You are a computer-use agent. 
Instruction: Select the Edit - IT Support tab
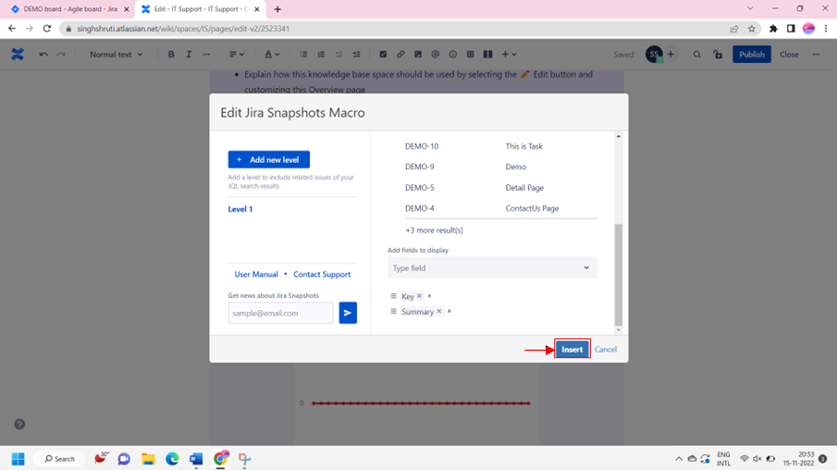201,9
